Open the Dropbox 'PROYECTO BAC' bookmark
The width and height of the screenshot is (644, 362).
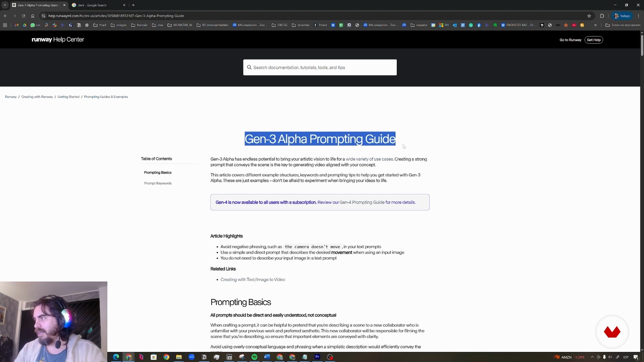[518, 25]
